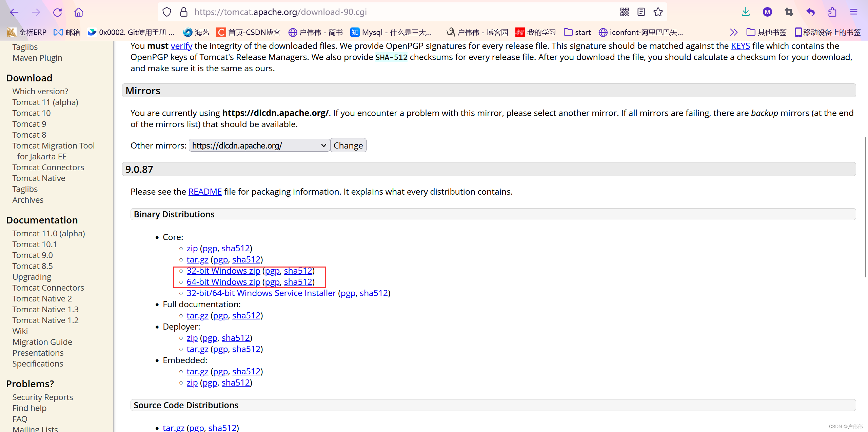868x432 pixels.
Task: Open the Tomcat Migration Tool for Jakarta EE
Action: (54, 151)
